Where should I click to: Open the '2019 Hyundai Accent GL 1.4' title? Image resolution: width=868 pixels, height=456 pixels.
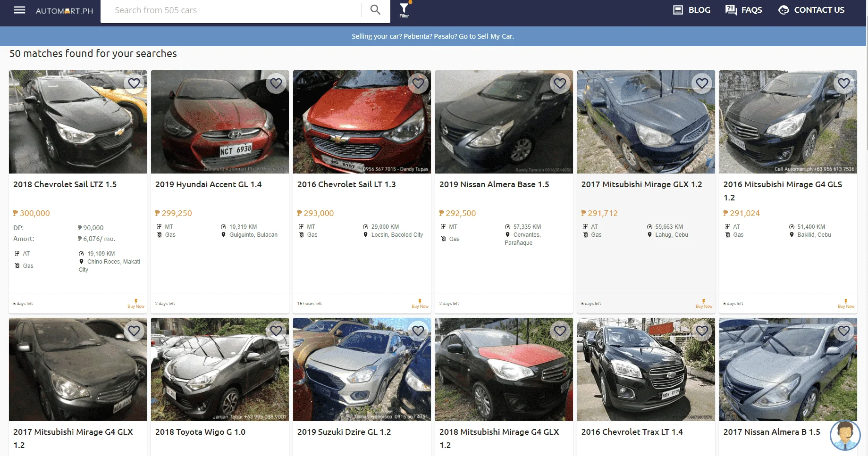click(209, 184)
